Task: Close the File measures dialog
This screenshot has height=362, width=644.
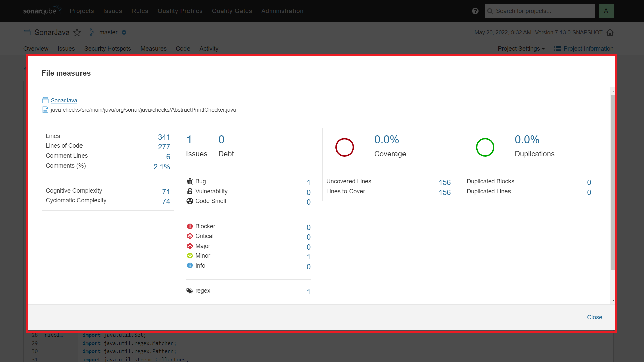Action: [x=594, y=317]
